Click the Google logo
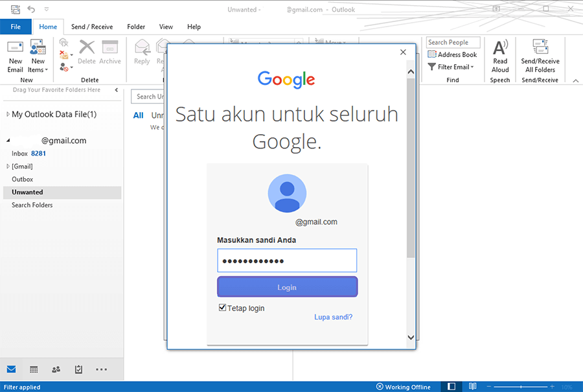The width and height of the screenshot is (583, 392). pos(286,79)
